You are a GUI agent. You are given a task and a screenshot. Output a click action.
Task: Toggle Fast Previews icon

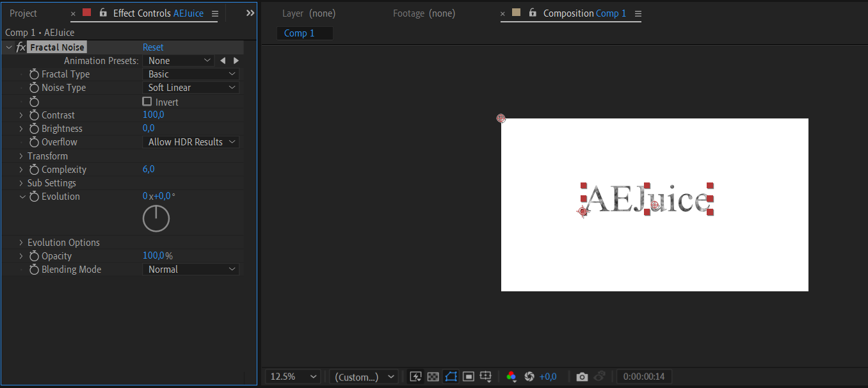click(x=415, y=376)
